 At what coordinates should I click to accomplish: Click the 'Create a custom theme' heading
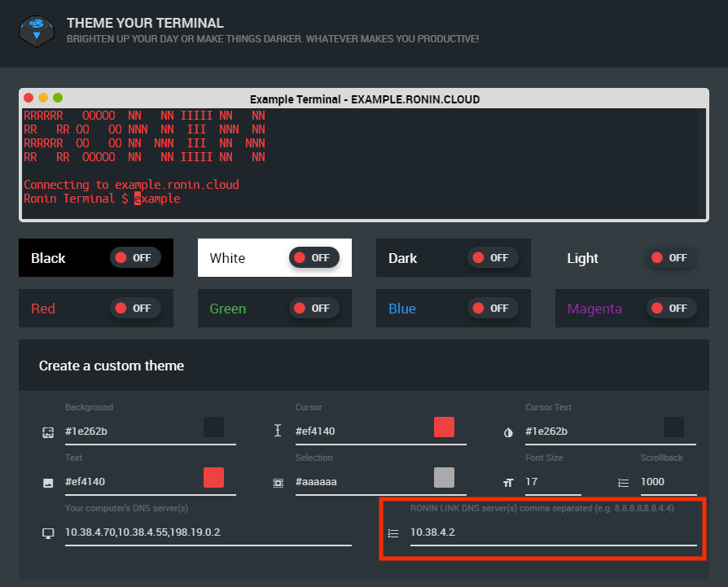112,366
